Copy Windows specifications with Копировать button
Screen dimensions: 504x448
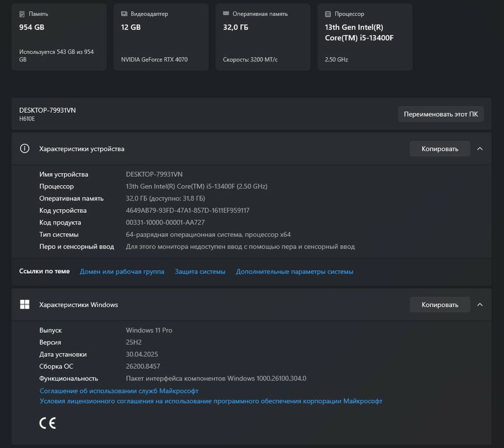pos(440,304)
